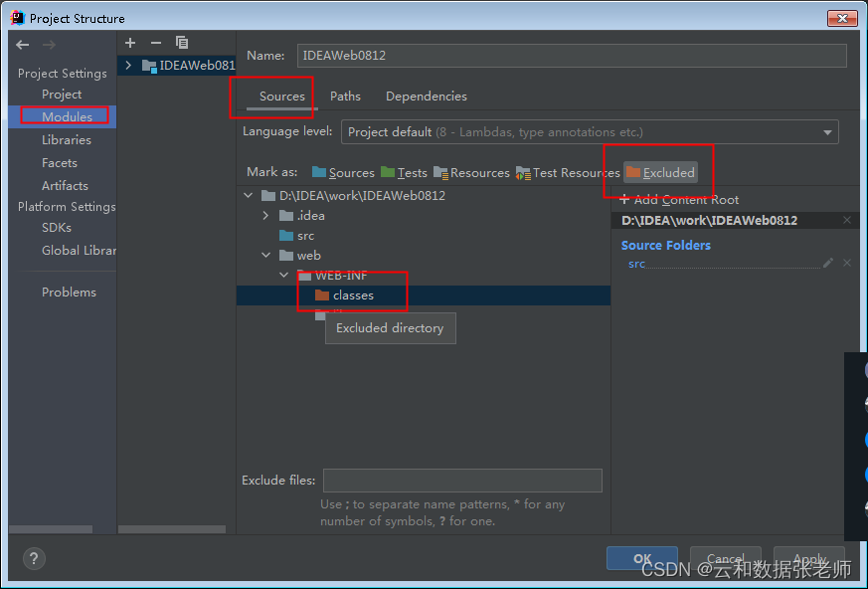Close the Project Structure dialog
The width and height of the screenshot is (868, 589).
842,18
